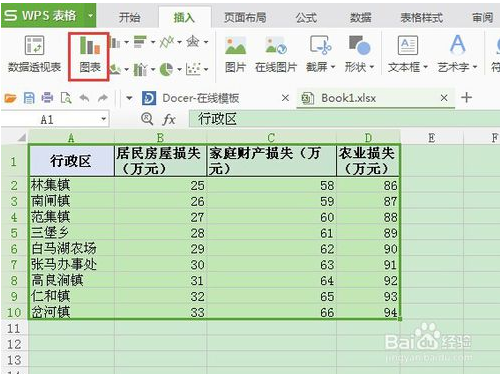Click the 行政区 header cell
The width and height of the screenshot is (500, 374).
[x=71, y=161]
